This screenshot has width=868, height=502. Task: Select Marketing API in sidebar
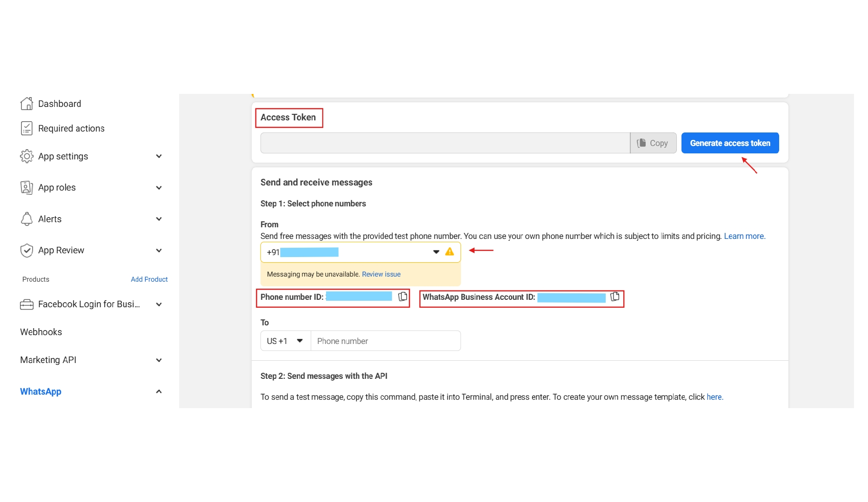click(48, 360)
